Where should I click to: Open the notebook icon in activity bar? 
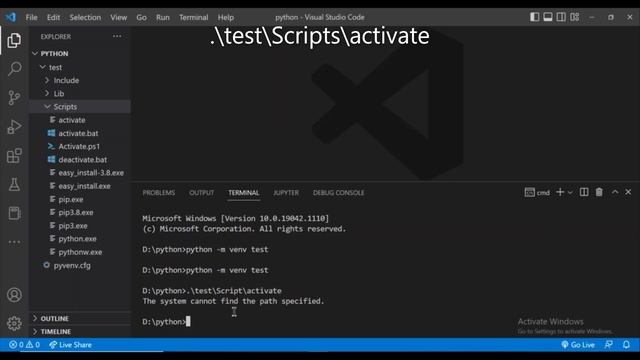pyautogui.click(x=14, y=213)
